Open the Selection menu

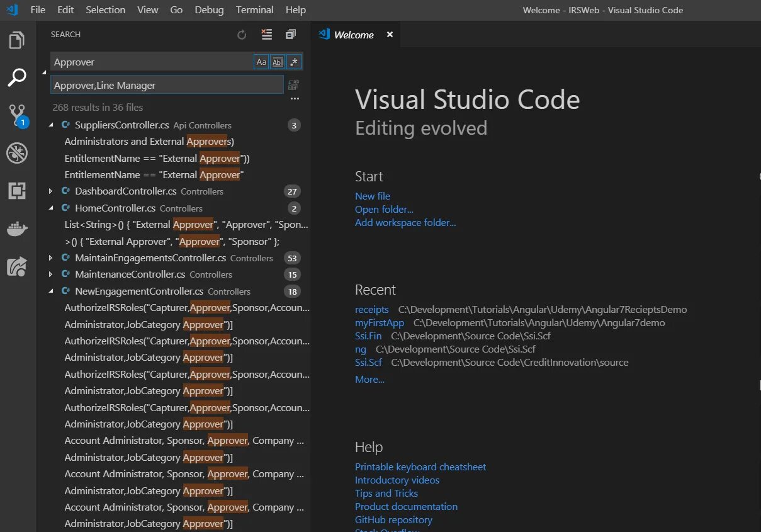[105, 10]
